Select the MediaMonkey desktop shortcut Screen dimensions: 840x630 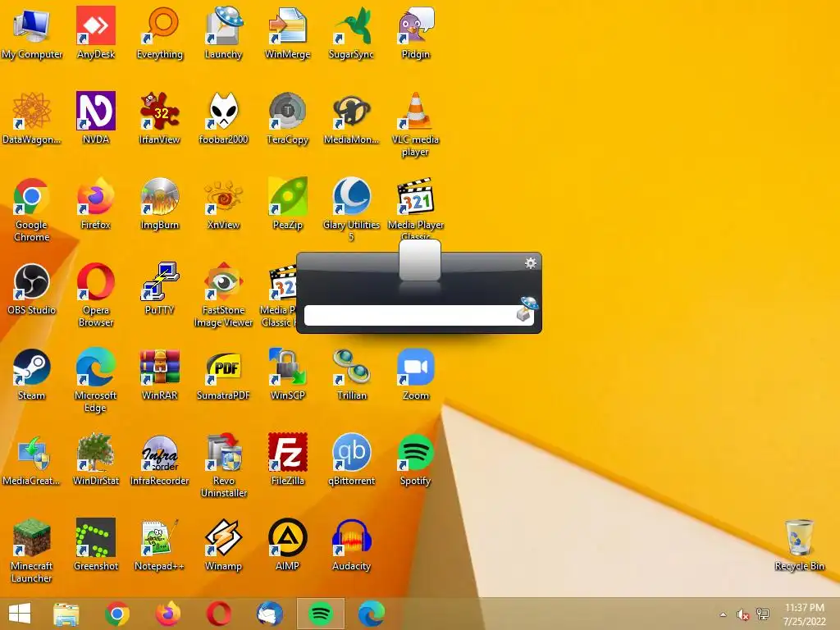351,118
